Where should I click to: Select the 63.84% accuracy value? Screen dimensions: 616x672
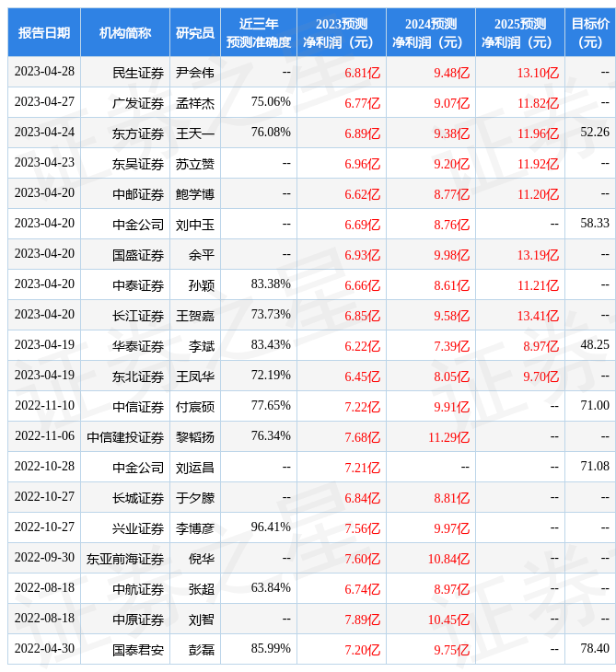click(x=271, y=587)
